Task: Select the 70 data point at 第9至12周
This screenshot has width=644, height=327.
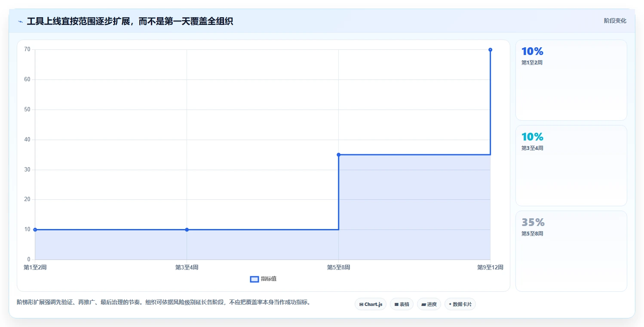Action: click(490, 50)
